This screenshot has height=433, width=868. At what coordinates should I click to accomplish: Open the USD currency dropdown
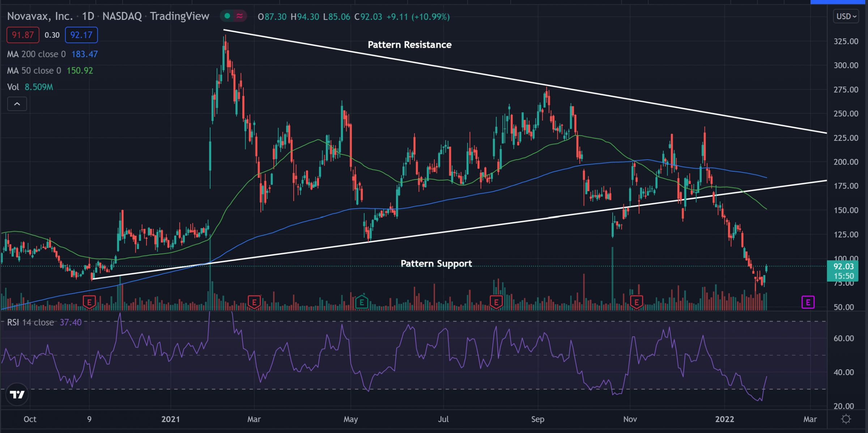point(846,16)
